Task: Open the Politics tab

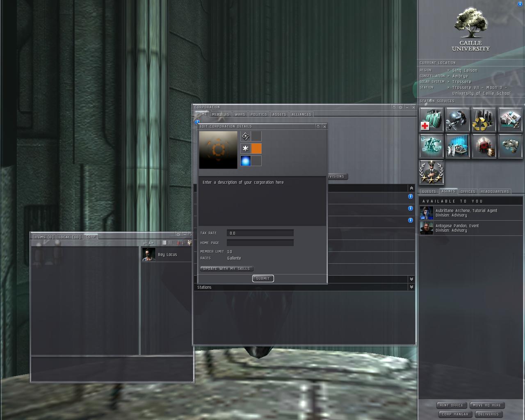Action: (x=258, y=114)
